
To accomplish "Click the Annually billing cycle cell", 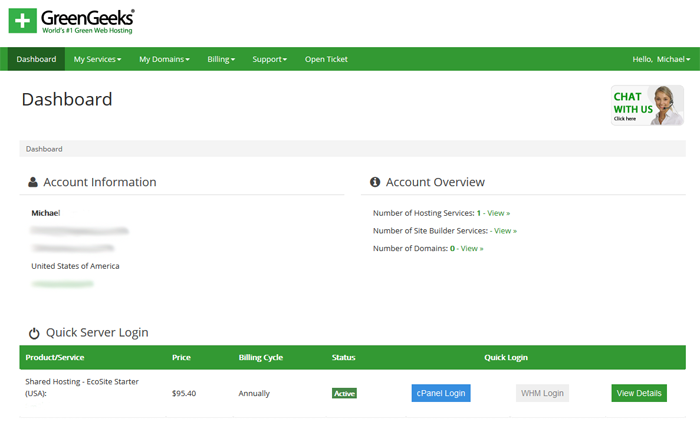I will (x=254, y=393).
